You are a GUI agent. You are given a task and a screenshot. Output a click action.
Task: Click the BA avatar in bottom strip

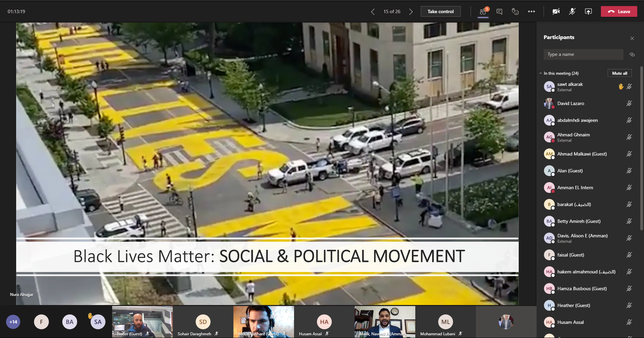[x=70, y=322]
